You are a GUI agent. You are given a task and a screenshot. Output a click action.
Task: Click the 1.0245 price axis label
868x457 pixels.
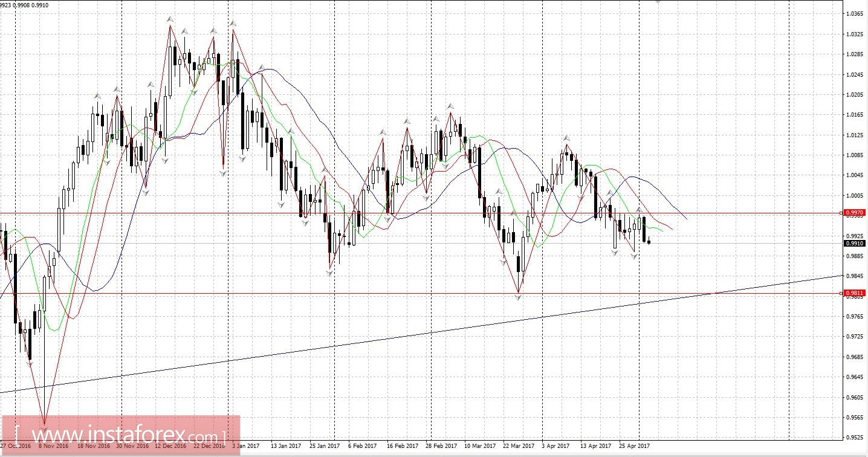click(x=855, y=75)
